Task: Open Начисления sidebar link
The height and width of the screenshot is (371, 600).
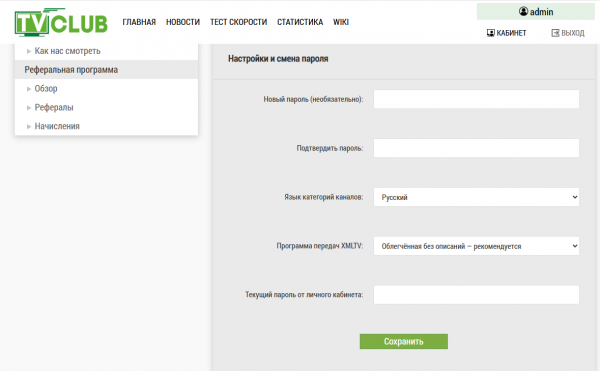Action: pos(57,126)
